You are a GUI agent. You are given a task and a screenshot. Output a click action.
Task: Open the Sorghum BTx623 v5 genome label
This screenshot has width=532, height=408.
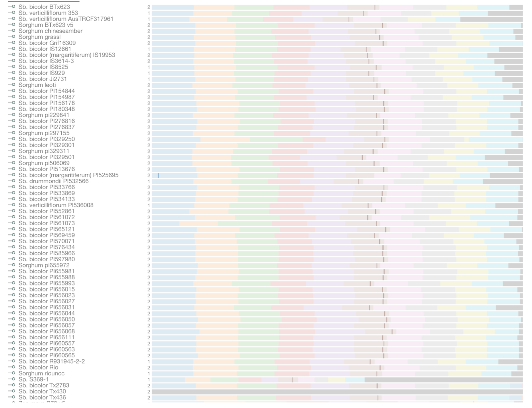46,25
